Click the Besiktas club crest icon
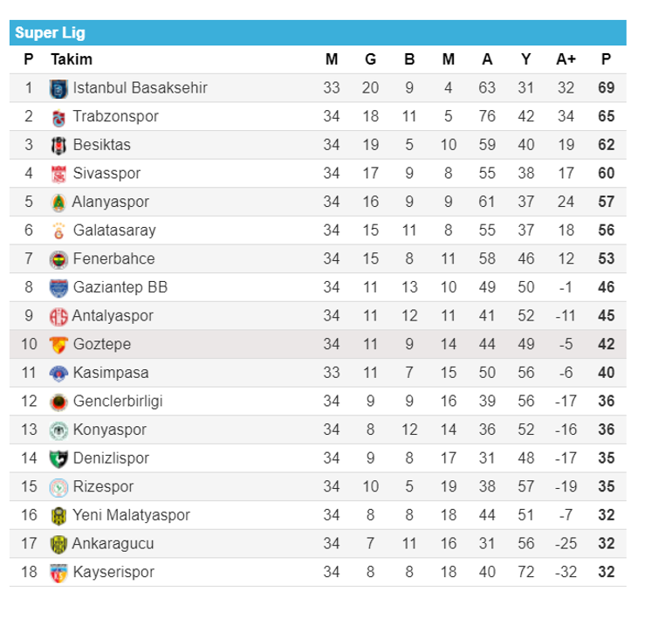Image resolution: width=672 pixels, height=619 pixels. pos(58,145)
